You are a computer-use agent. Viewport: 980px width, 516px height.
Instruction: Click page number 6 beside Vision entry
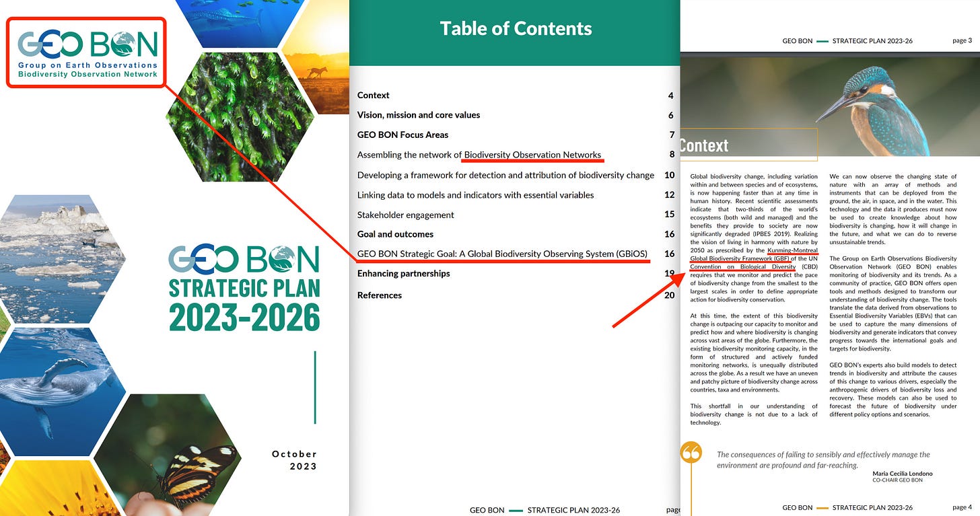point(671,115)
